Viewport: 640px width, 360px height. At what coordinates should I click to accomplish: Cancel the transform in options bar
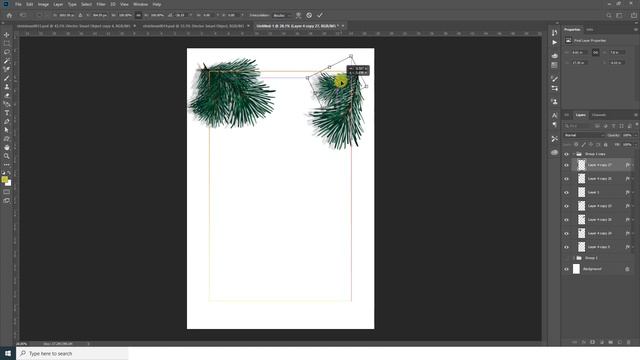click(309, 15)
